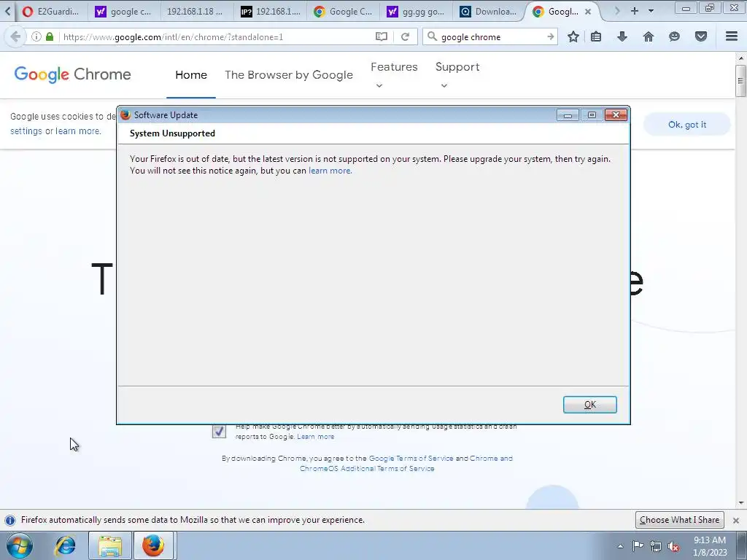Dismiss the Firefox data notification bar
Viewport: 747px width, 560px height.
pyautogui.click(x=735, y=521)
